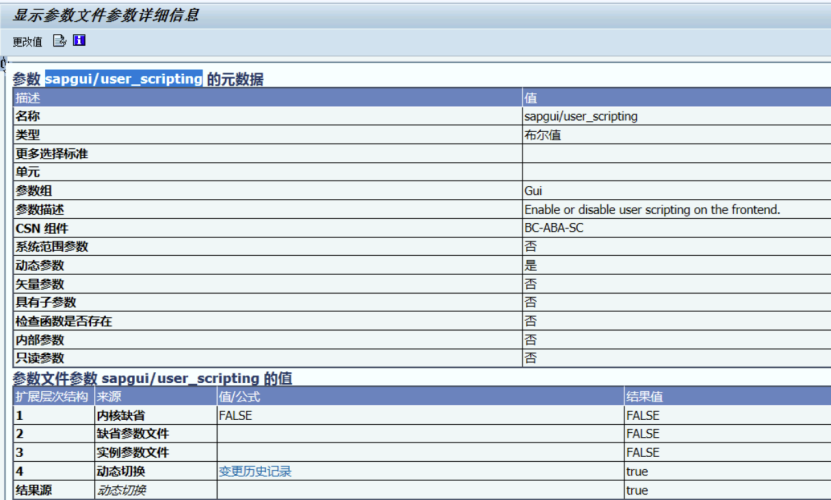Click the italic 动态切换 result source
The width and height of the screenshot is (831, 500).
(x=121, y=490)
